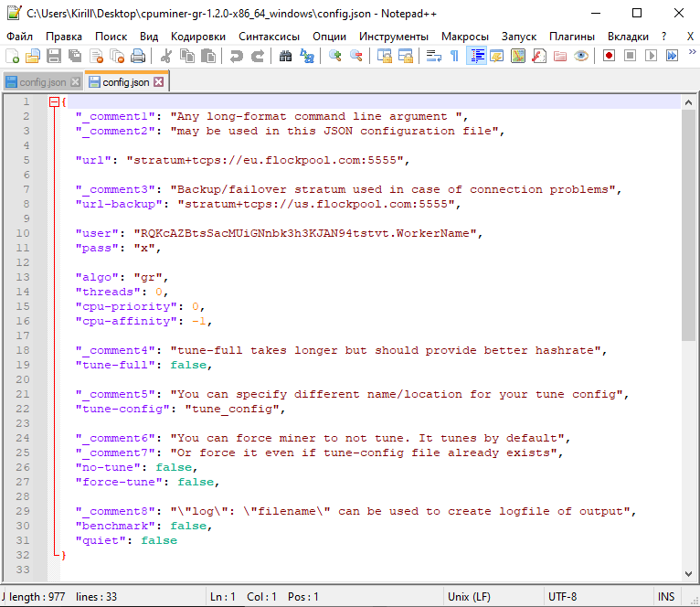Viewport: 700px width, 607px height.
Task: Create a new document with New icon
Action: 12,57
